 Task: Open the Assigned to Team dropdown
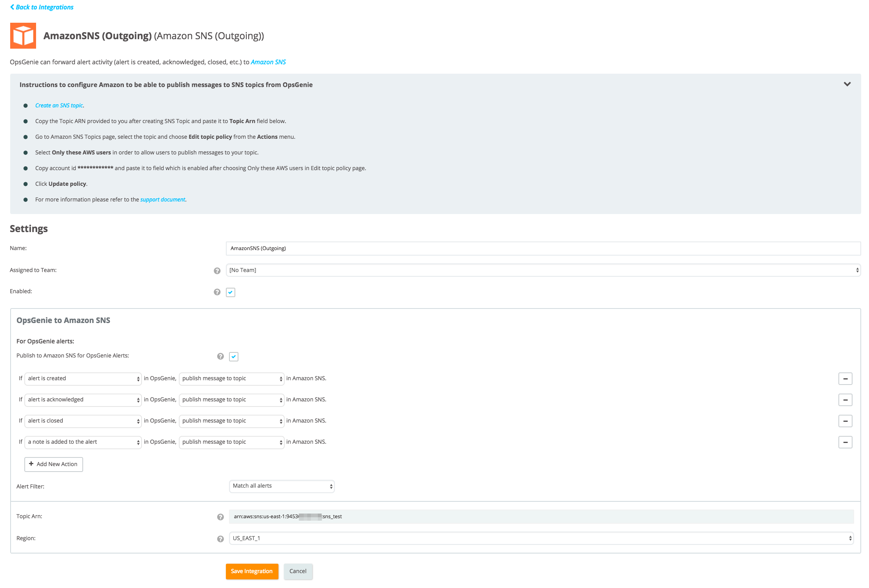pyautogui.click(x=543, y=270)
